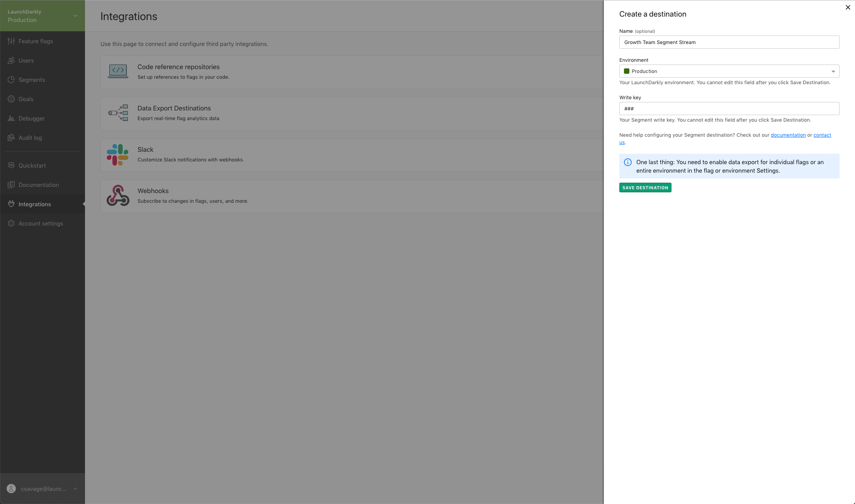Click the Data Export Destinations diagram icon

pos(118,113)
